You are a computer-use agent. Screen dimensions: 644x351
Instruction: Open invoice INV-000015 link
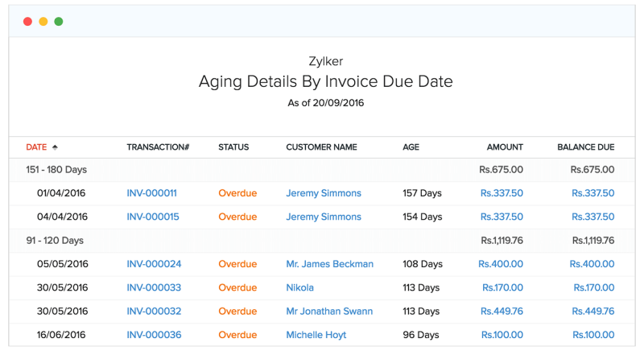(x=151, y=217)
